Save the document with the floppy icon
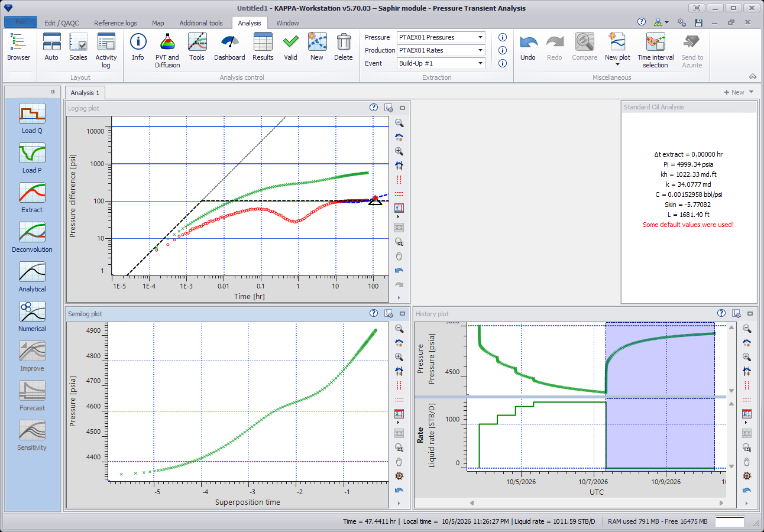The width and height of the screenshot is (764, 532). coord(698,22)
